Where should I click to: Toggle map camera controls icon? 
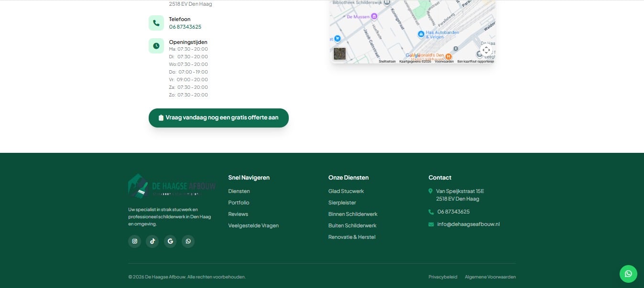tap(486, 50)
